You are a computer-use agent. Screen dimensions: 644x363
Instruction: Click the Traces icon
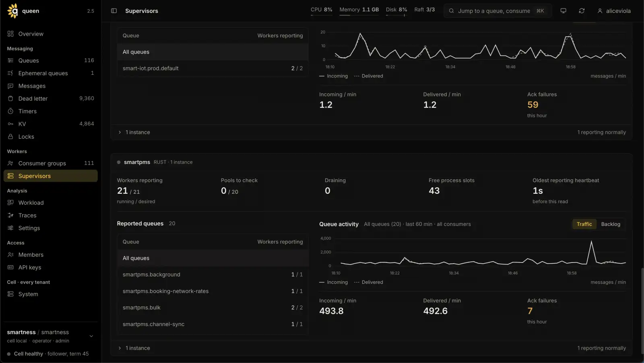pyautogui.click(x=10, y=215)
